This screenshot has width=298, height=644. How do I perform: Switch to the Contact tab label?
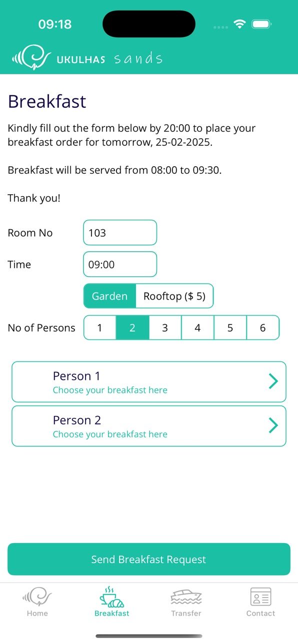click(x=260, y=614)
